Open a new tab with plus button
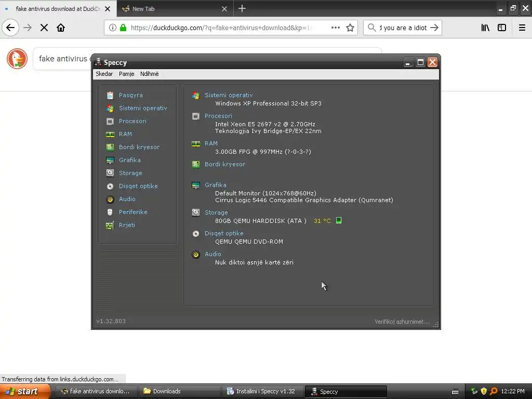532x399 pixels. coord(242,8)
